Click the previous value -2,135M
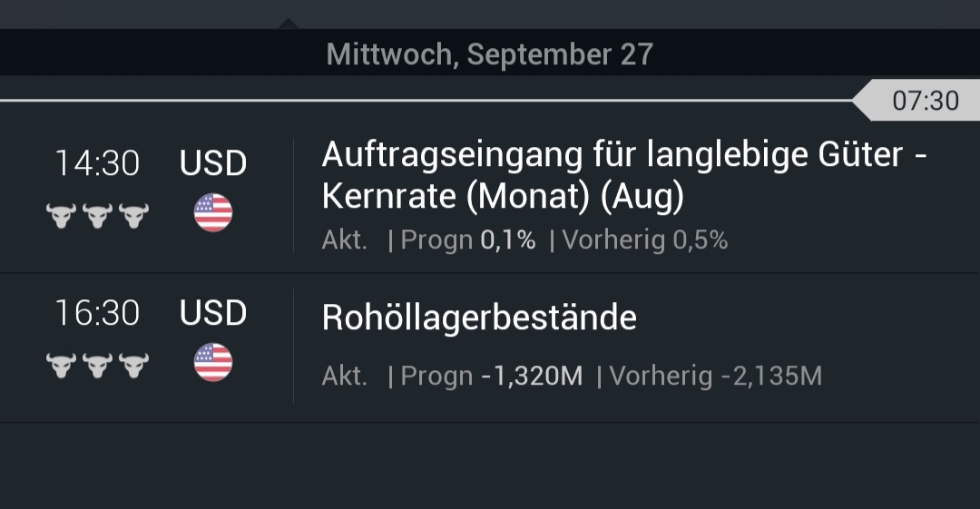Viewport: 980px width, 509px height. point(771,376)
